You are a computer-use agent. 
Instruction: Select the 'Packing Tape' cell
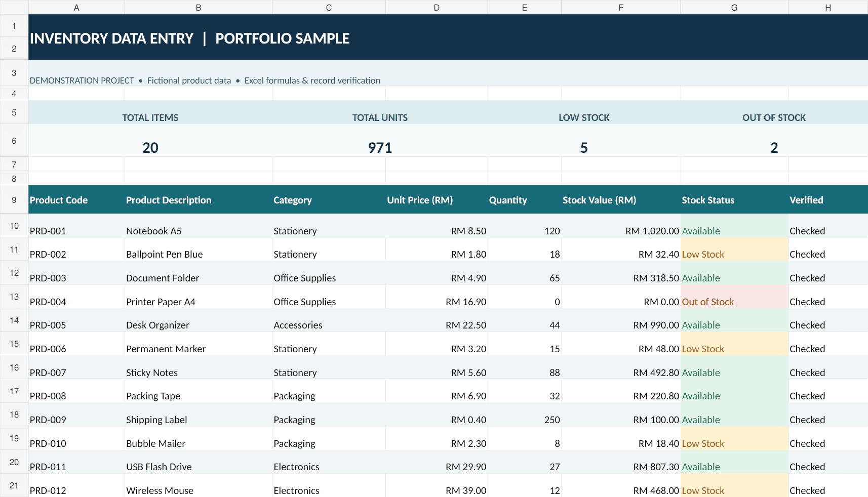[199, 391]
